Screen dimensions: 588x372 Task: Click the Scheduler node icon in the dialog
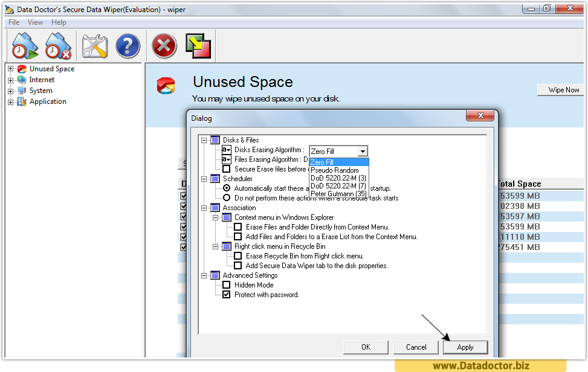point(215,179)
